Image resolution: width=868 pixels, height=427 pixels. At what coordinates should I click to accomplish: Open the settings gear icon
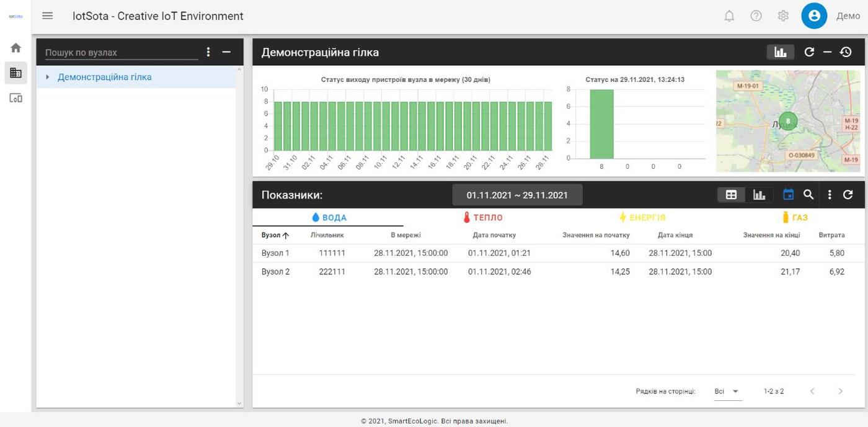(x=783, y=16)
